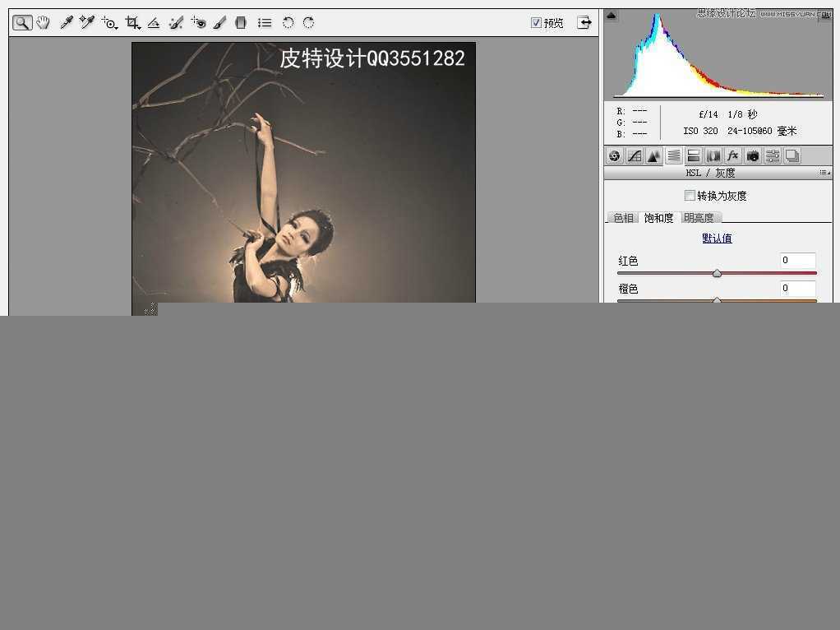
Task: Select the Straighten tool
Action: point(154,23)
